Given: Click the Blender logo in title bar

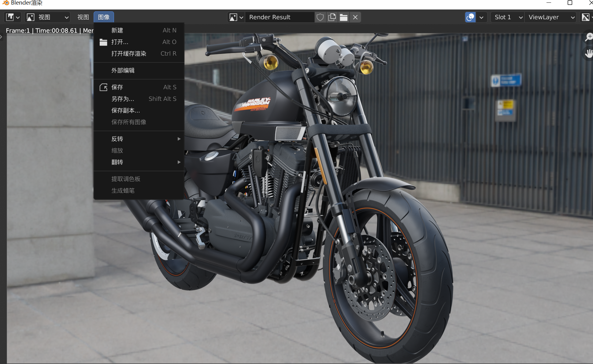Looking at the screenshot, I should click(x=6, y=3).
